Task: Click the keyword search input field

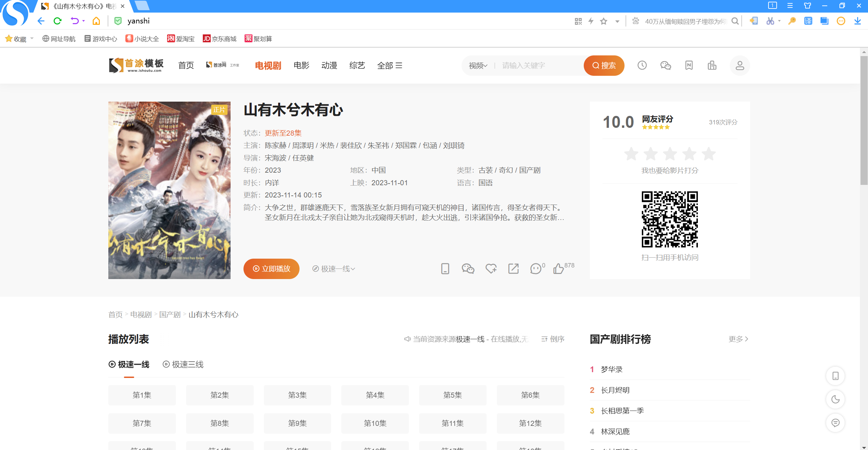Action: [540, 66]
